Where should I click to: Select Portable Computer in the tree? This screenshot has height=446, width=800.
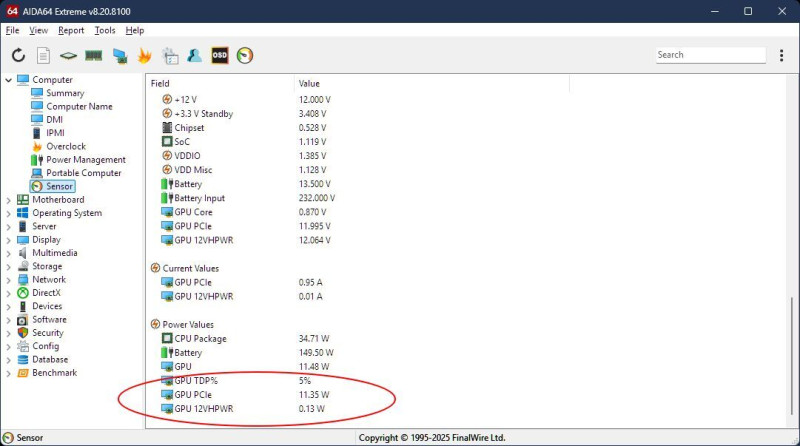tap(84, 172)
